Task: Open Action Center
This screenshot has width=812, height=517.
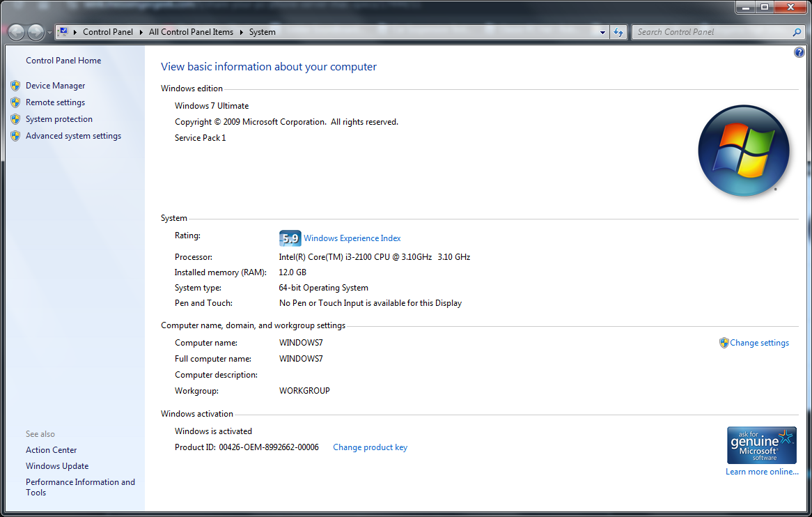Action: pyautogui.click(x=52, y=450)
